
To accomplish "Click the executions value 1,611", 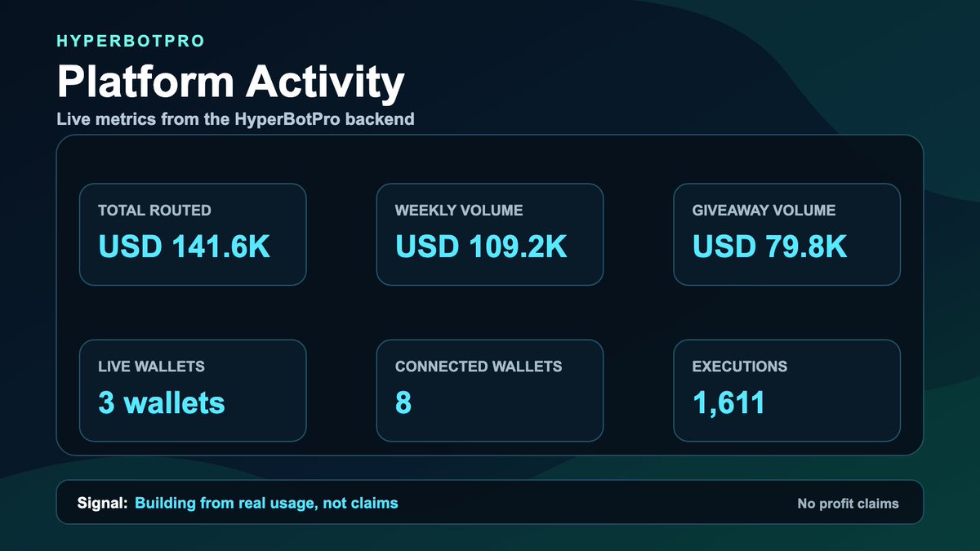I will click(728, 403).
